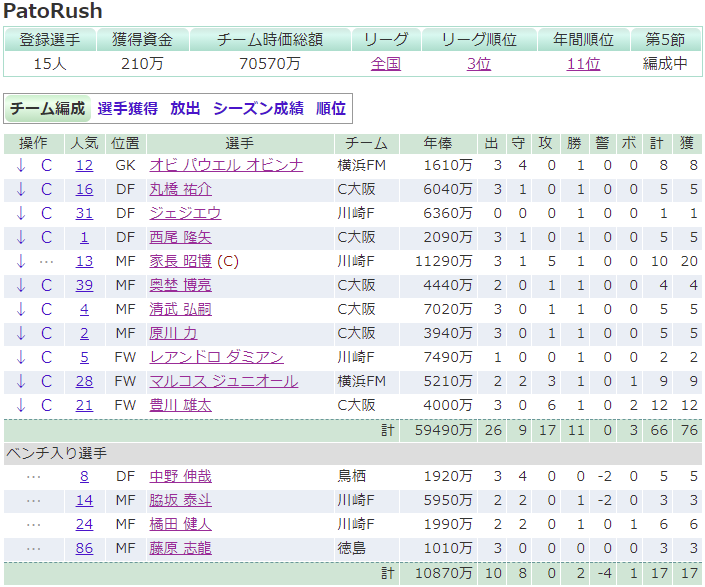Image resolution: width=705 pixels, height=587 pixels.
Task: Click the down arrow for 奥埜 博亮
Action: [x=21, y=285]
